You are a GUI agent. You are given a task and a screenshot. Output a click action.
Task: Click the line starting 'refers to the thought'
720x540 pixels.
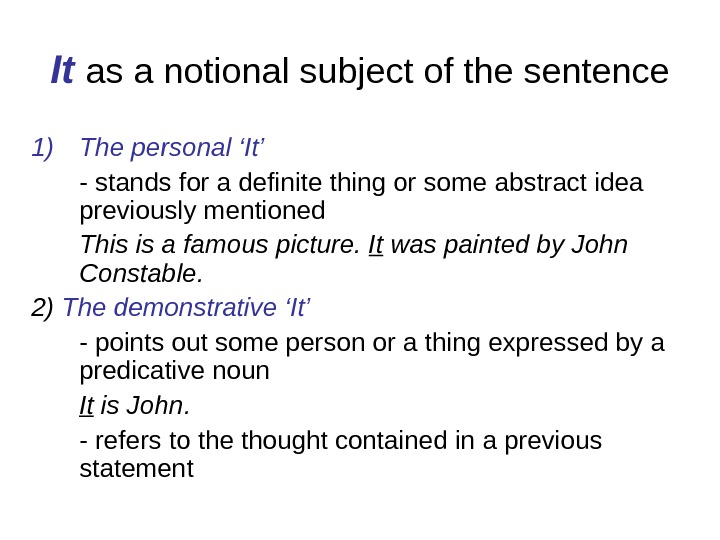[340, 440]
